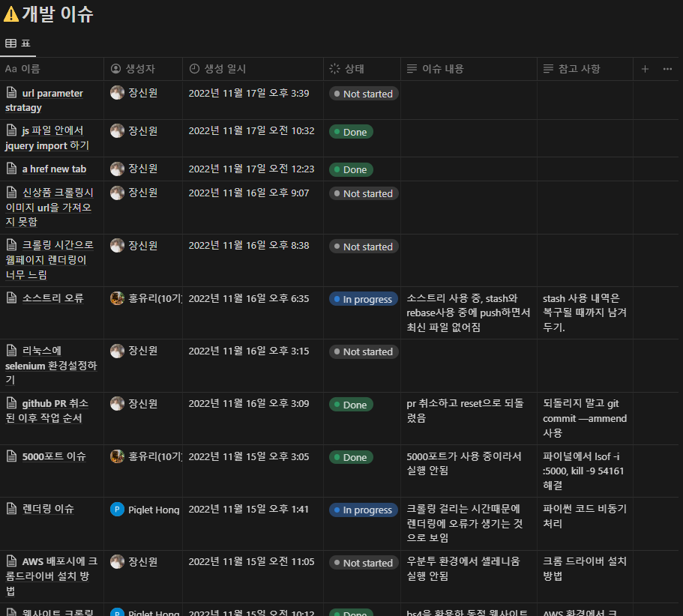The height and width of the screenshot is (616, 683).
Task: Click page icon of url parameter stratagy row
Action: pos(12,93)
